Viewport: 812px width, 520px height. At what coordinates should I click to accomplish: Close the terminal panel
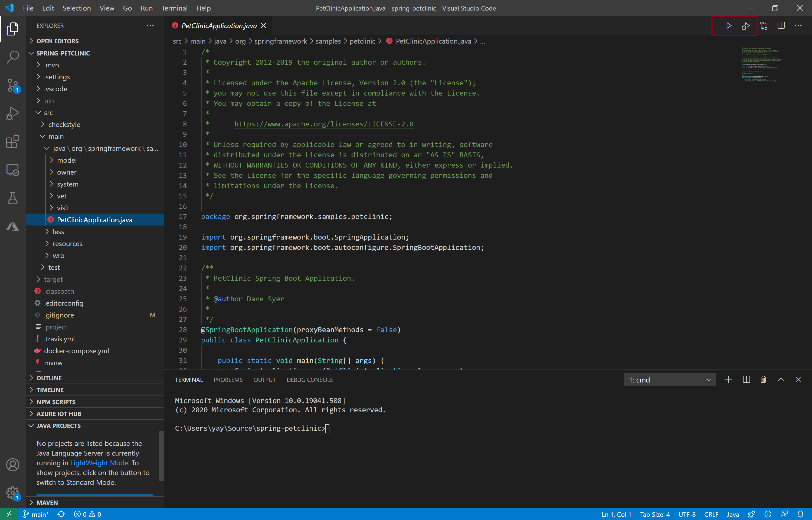tap(798, 380)
